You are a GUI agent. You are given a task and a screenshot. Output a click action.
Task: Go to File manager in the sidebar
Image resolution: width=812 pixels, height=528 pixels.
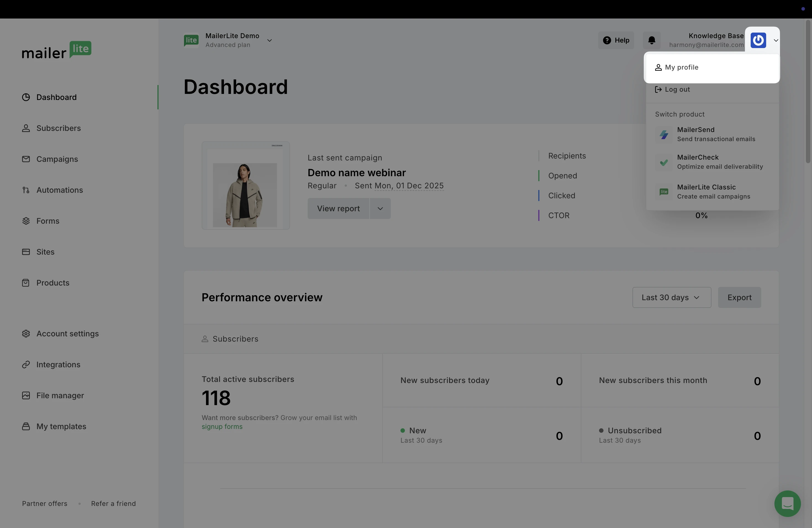pos(60,395)
